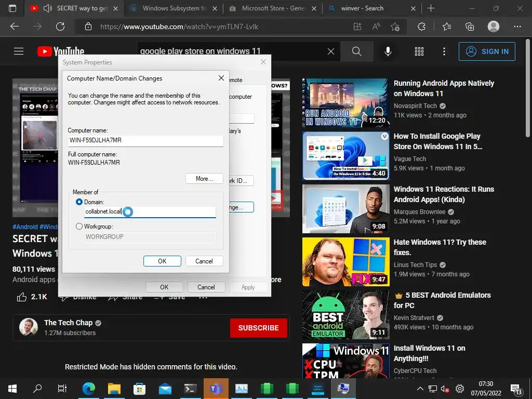Go back with the browser back arrow
This screenshot has height=399, width=532.
click(x=15, y=26)
